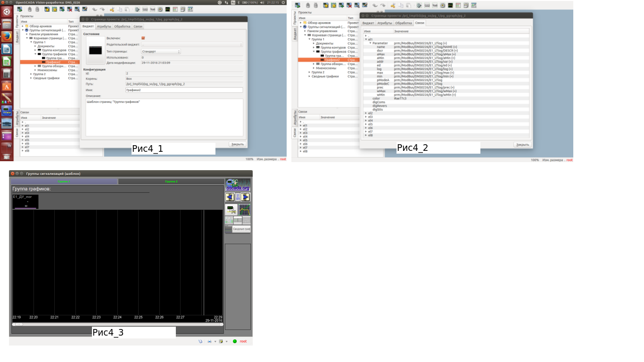Viewport: 644px width, 362px height.
Task: Collapse the Parameter node in links list
Action: tap(370, 43)
